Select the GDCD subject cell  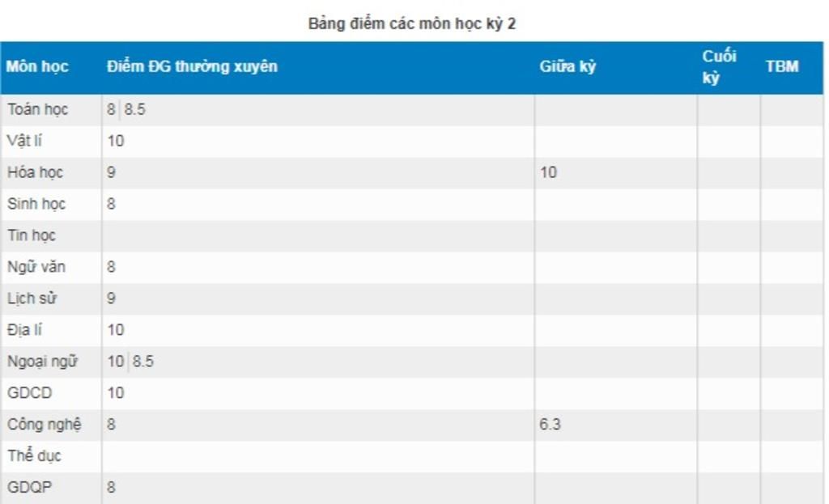[x=30, y=393]
